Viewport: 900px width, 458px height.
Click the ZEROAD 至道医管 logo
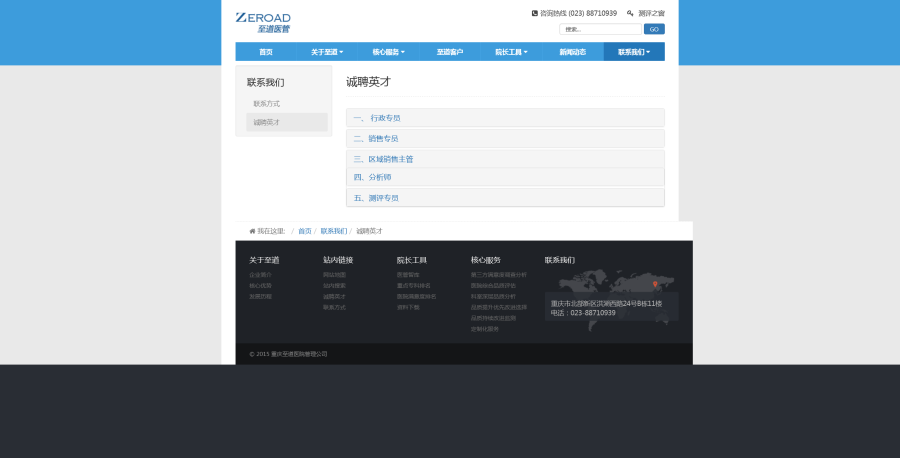click(x=263, y=22)
